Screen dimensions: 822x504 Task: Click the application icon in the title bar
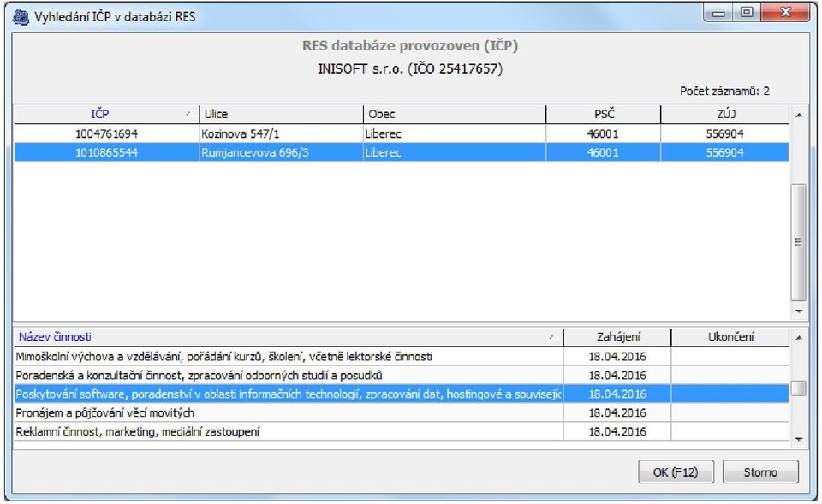(21, 17)
